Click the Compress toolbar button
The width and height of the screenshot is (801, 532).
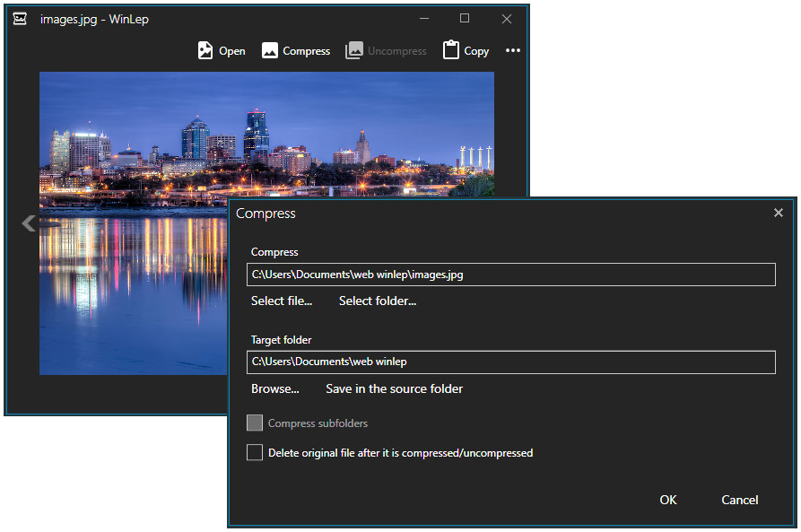click(x=296, y=50)
